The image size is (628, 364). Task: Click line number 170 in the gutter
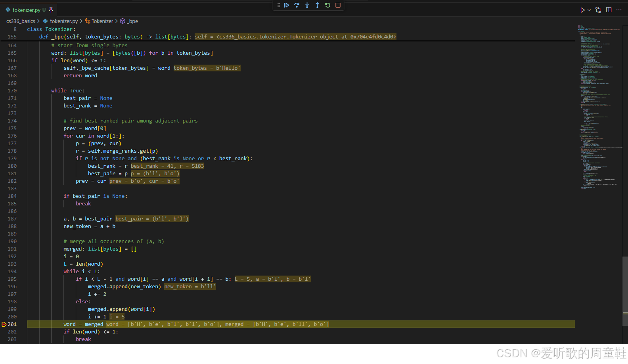[12, 90]
